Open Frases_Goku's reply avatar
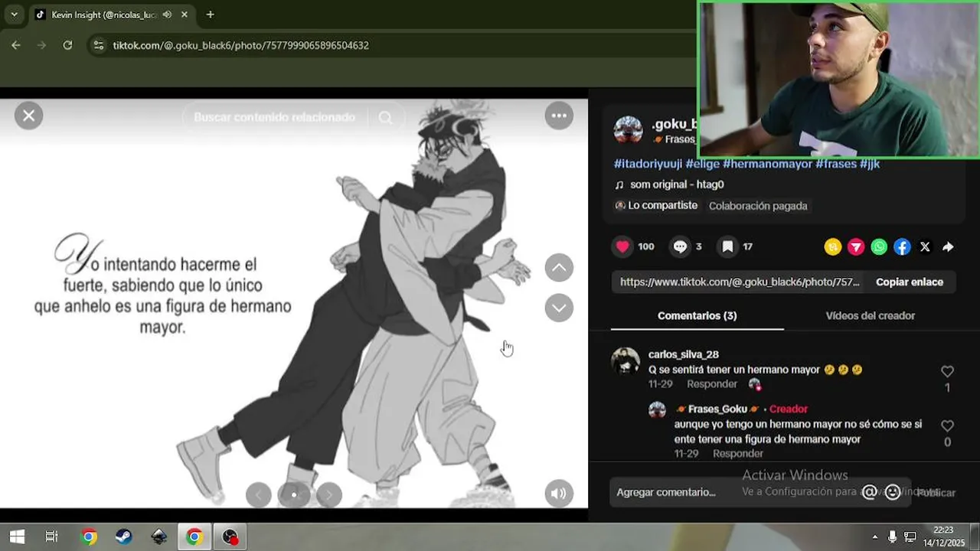This screenshot has width=980, height=551. pyautogui.click(x=657, y=409)
